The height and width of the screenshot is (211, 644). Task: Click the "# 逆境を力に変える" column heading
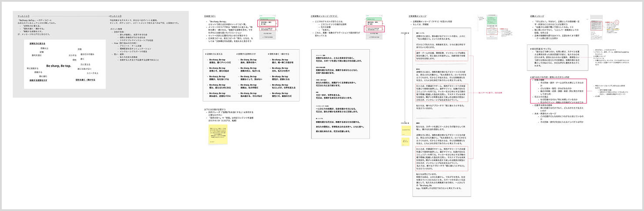pos(214,53)
